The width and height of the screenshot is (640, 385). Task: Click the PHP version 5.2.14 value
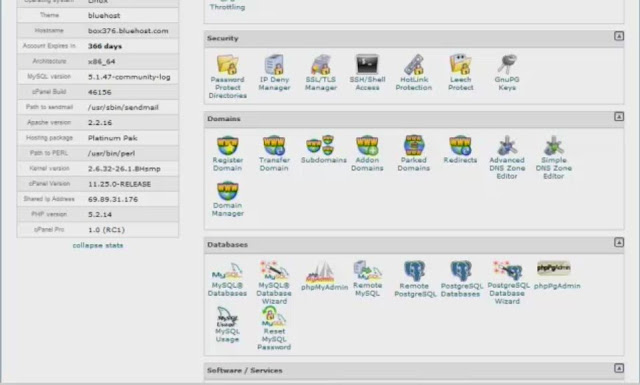(x=100, y=215)
